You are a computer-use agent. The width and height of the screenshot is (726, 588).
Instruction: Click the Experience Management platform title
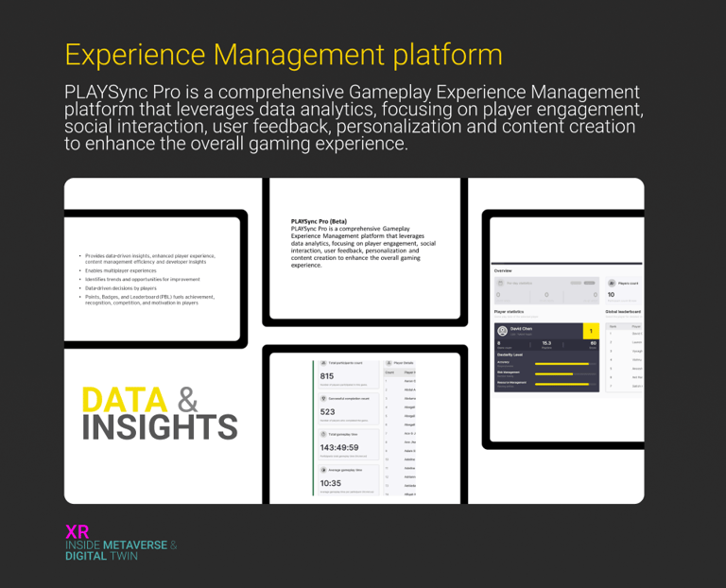tap(284, 55)
